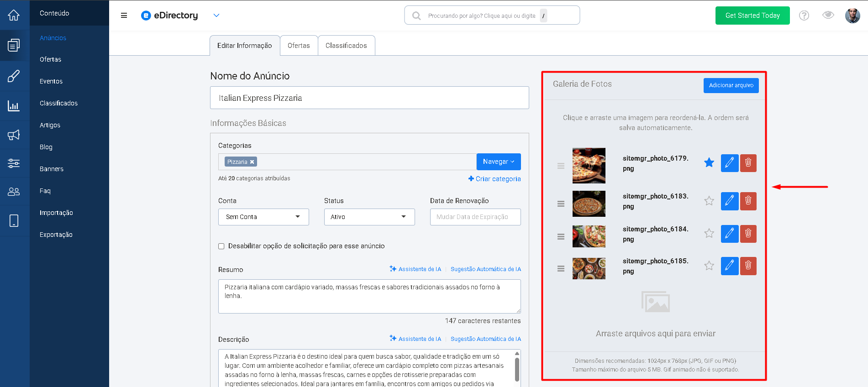This screenshot has width=868, height=387.
Task: Grab reorder handle of sitemgr_photo_6185.png
Action: [x=561, y=269]
